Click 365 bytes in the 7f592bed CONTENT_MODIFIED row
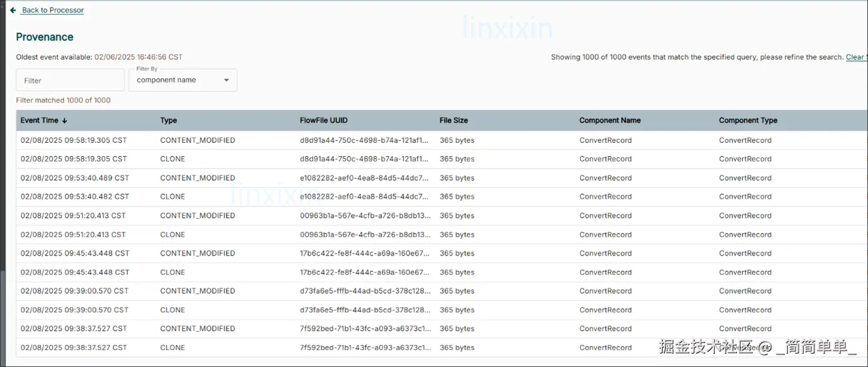 click(x=457, y=329)
